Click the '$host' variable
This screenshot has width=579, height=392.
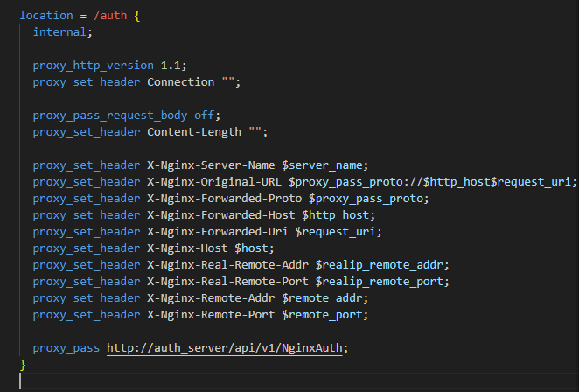(251, 248)
